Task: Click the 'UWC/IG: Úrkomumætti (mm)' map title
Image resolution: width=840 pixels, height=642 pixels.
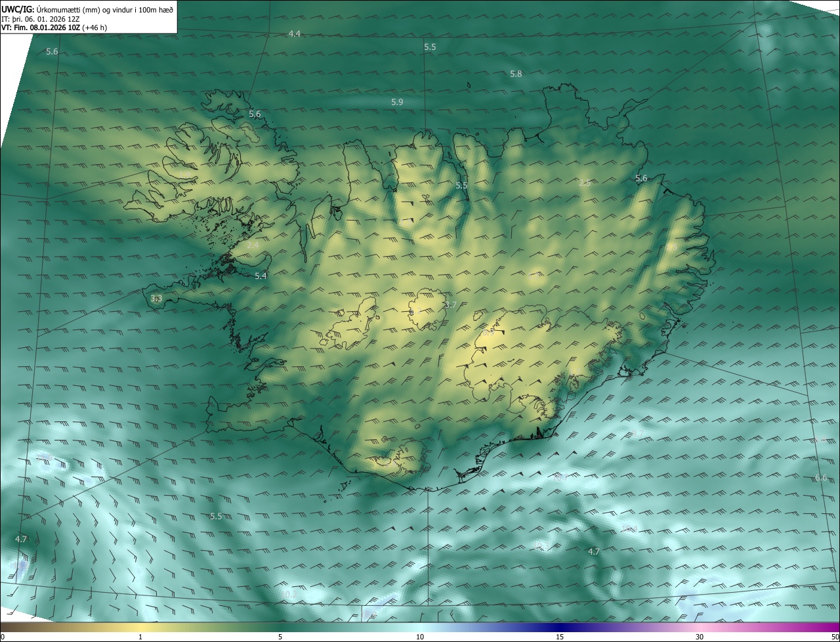Action: point(87,9)
